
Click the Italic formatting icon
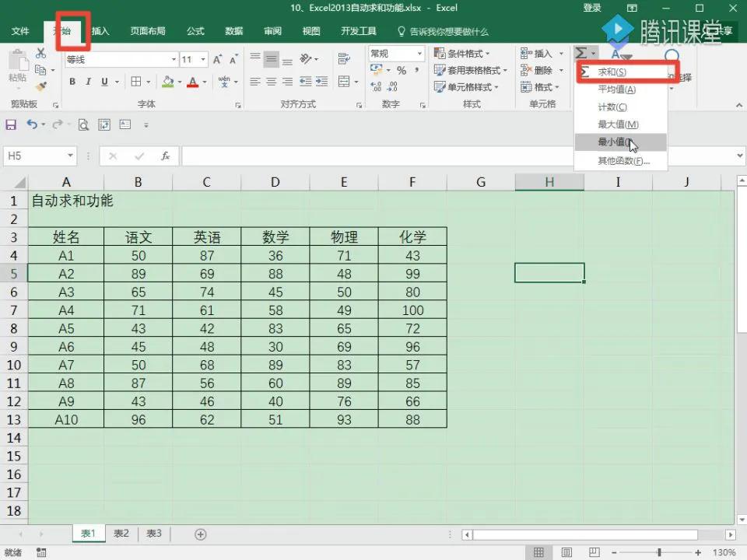[88, 81]
